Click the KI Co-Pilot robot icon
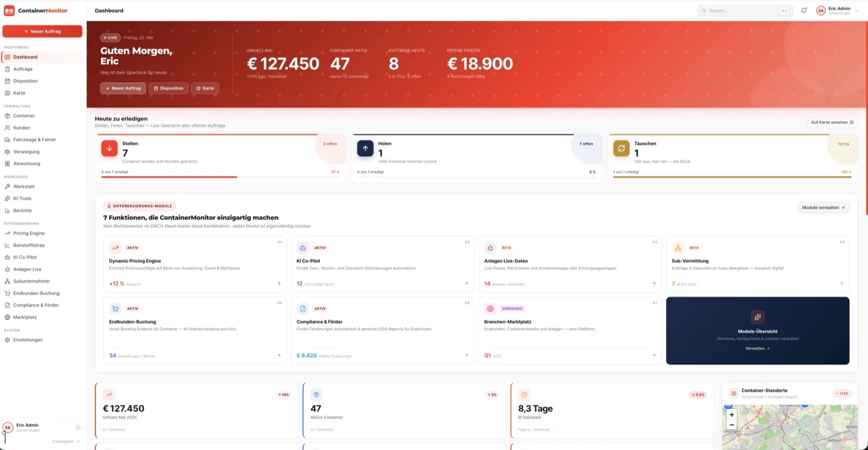The height and width of the screenshot is (450, 868). 303,248
